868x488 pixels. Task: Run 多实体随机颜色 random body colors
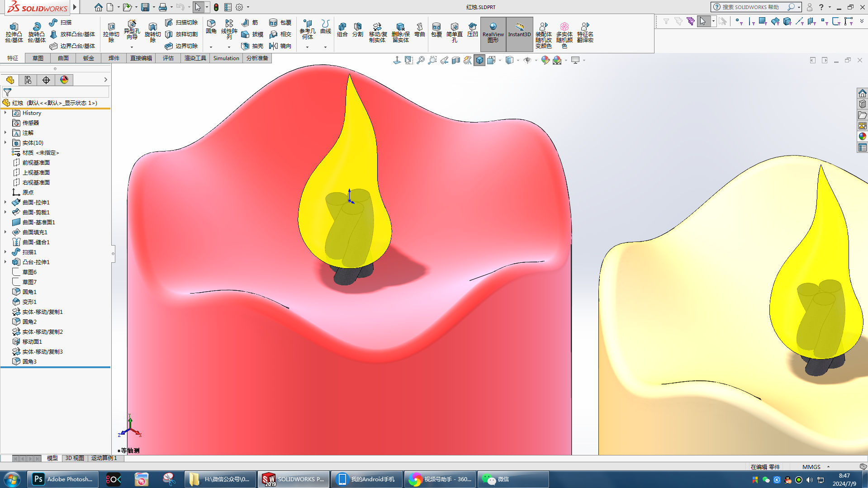tap(564, 35)
